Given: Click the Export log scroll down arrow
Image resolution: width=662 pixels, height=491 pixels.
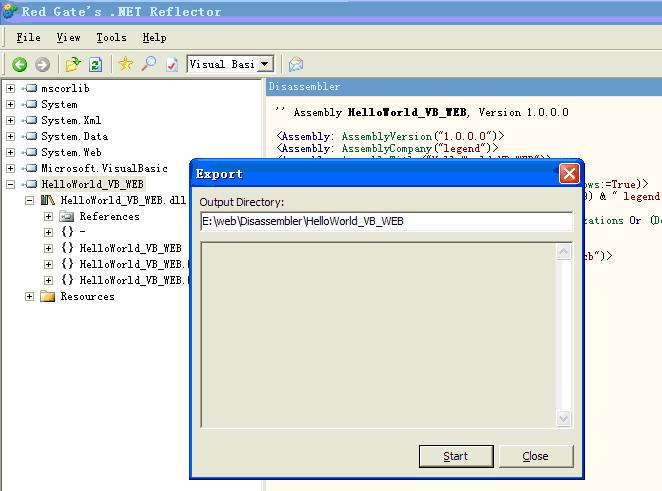Looking at the screenshot, I should tap(563, 419).
